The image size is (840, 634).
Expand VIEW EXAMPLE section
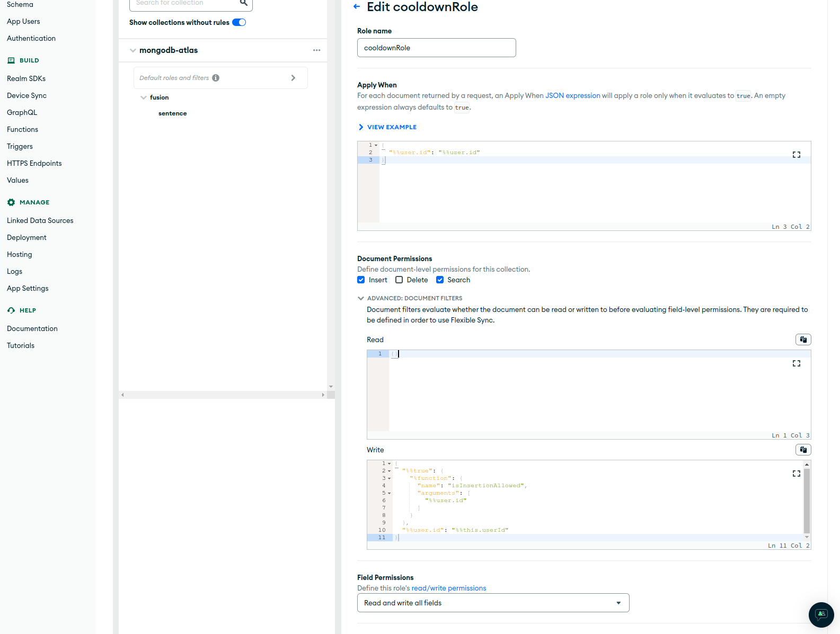click(x=387, y=127)
